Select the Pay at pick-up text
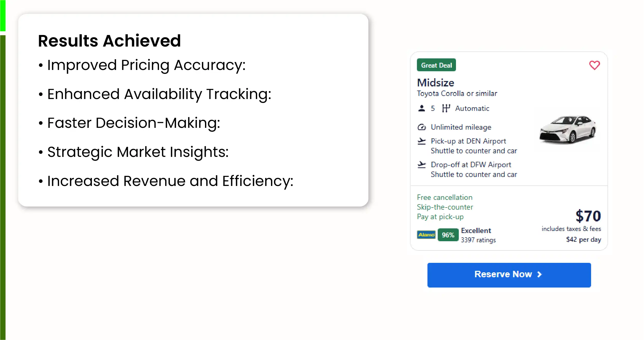This screenshot has width=644, height=340. (440, 217)
